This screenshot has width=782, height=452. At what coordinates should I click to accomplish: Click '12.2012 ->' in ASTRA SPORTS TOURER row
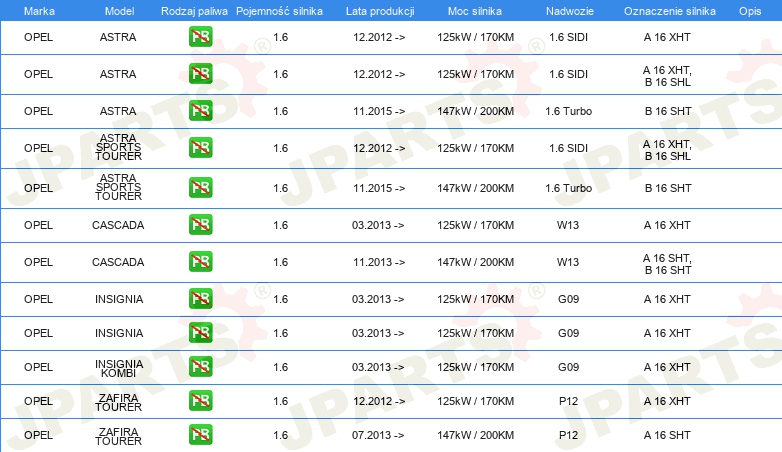coord(379,148)
